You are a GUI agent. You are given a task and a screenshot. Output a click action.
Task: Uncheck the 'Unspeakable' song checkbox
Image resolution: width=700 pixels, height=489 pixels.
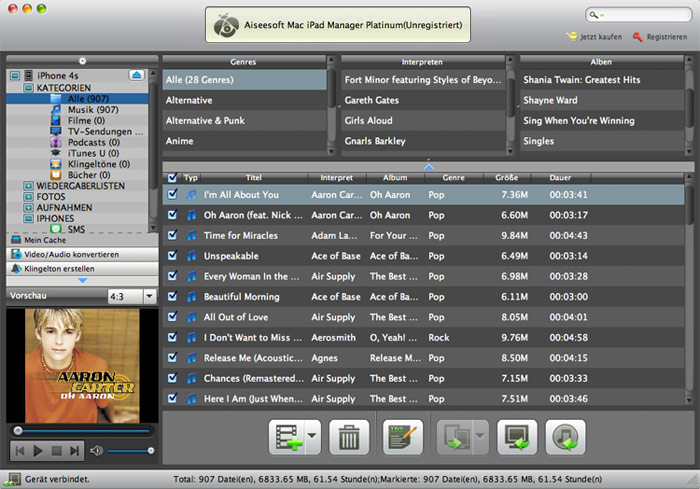(x=173, y=255)
